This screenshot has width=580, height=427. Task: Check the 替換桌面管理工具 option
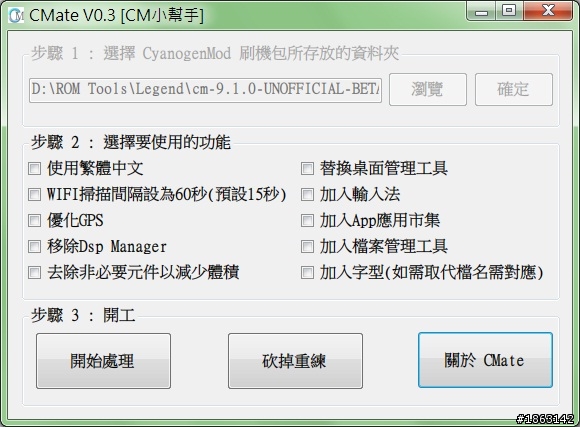(x=307, y=169)
